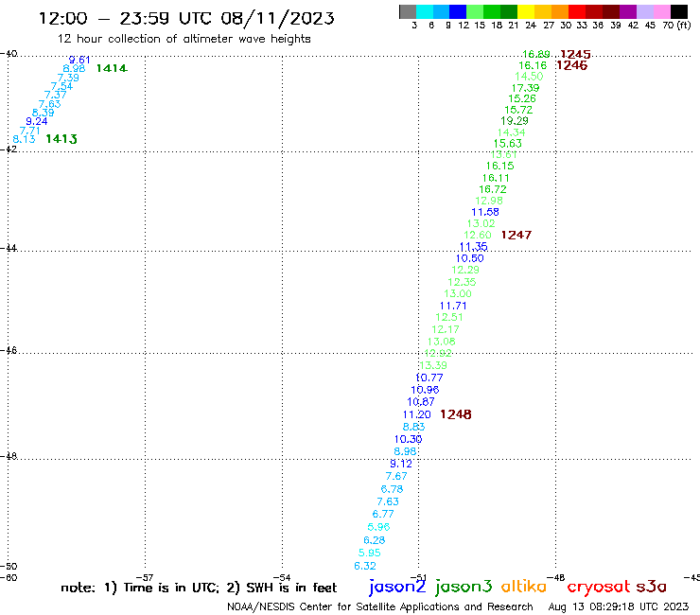
Task: Click the jason2 satellite label
Action: [x=397, y=587]
